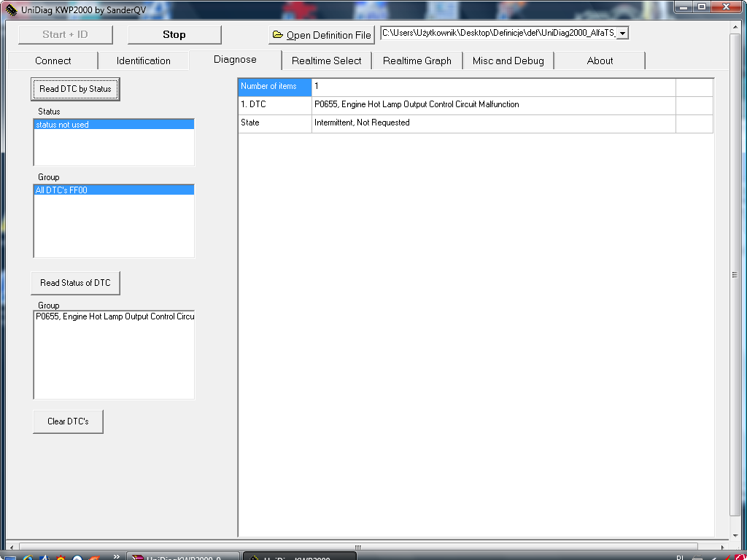The height and width of the screenshot is (560, 747).
Task: Click the number of items value '1'
Action: [x=494, y=87]
